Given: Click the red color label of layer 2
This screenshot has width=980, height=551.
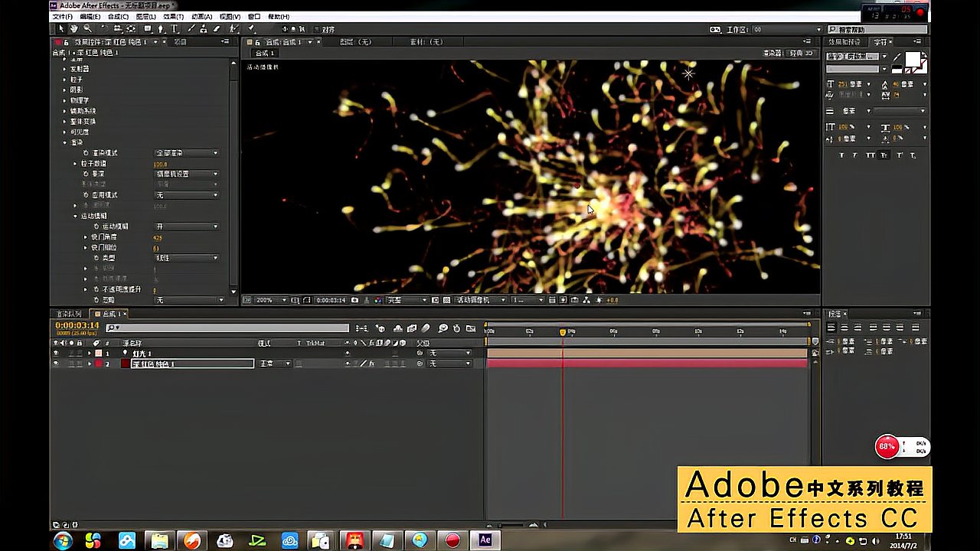Looking at the screenshot, I should click(98, 364).
